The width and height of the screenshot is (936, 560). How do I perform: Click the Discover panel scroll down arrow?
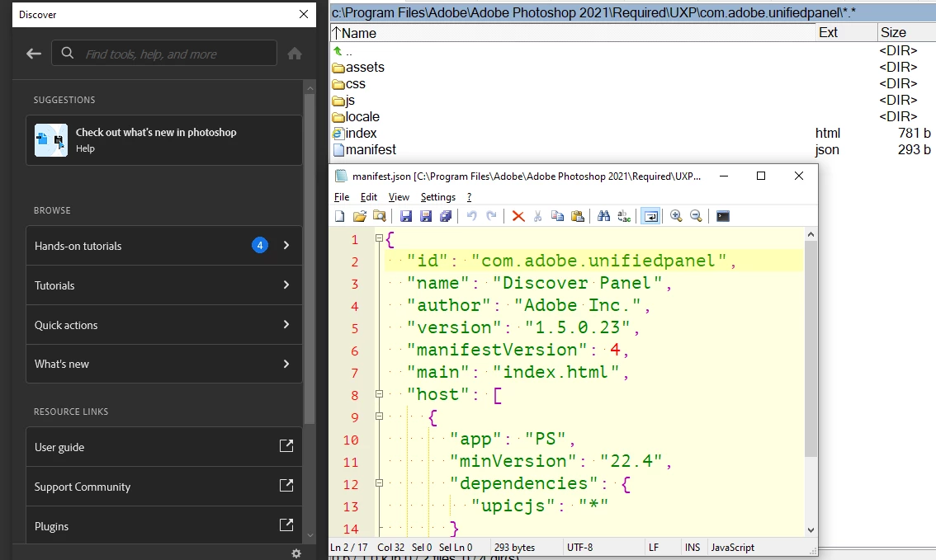click(x=310, y=535)
